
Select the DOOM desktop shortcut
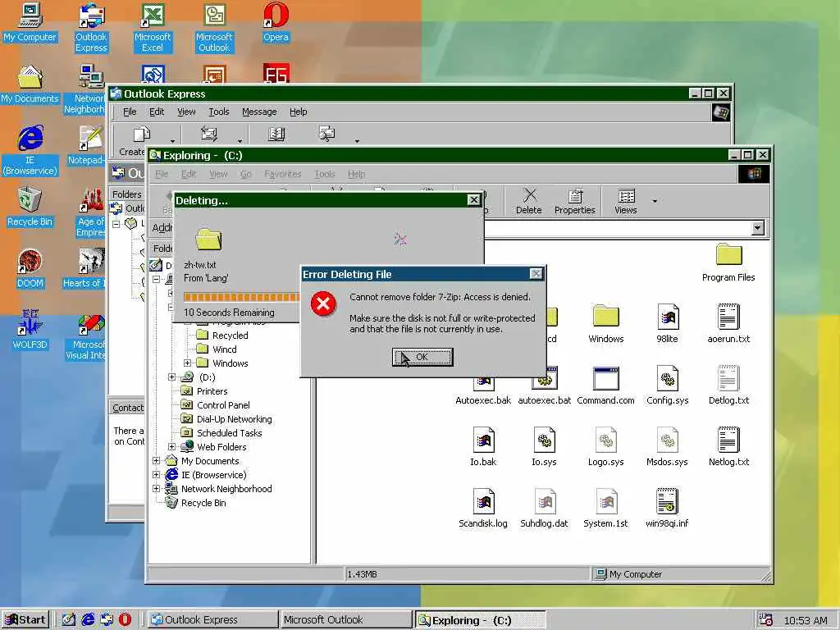point(30,269)
